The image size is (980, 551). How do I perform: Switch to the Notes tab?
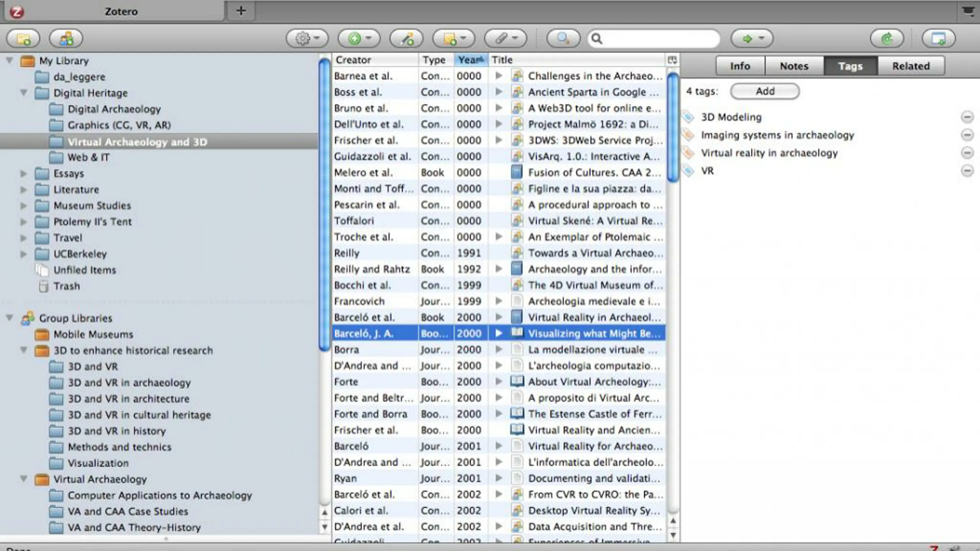(x=794, y=66)
